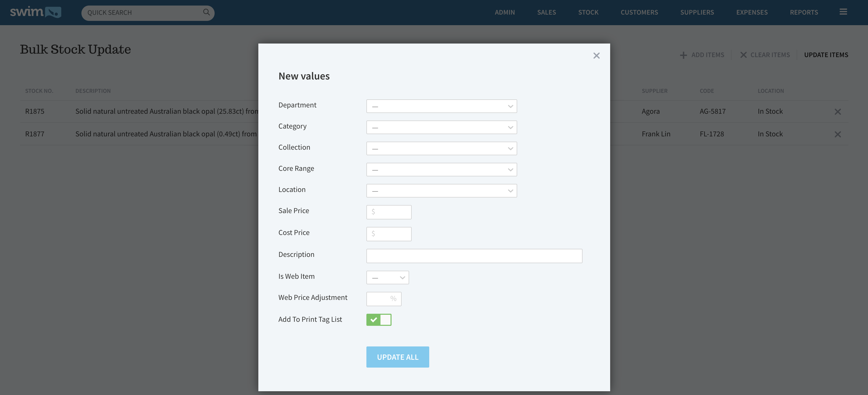
Task: Click the quick search magnifier icon
Action: [x=206, y=12]
